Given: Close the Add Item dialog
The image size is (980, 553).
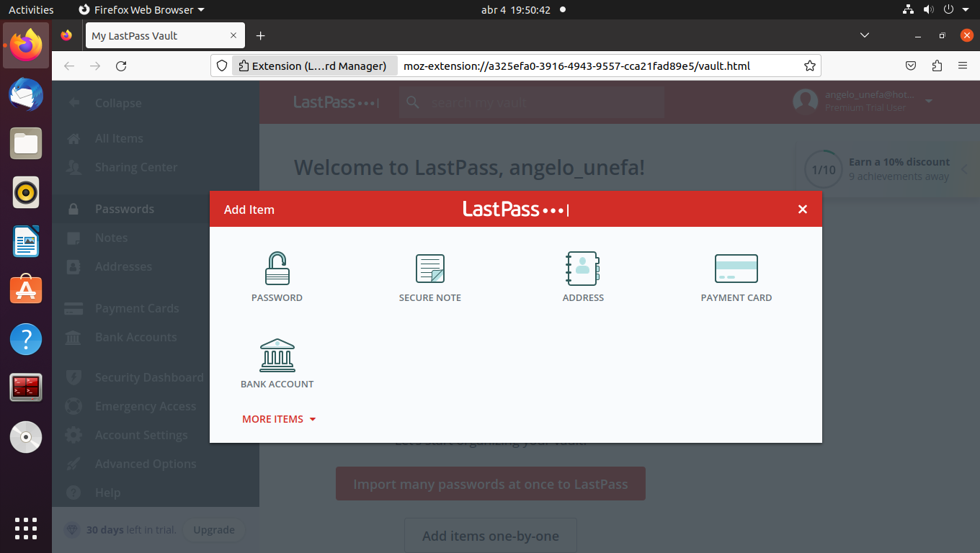Looking at the screenshot, I should (x=803, y=210).
